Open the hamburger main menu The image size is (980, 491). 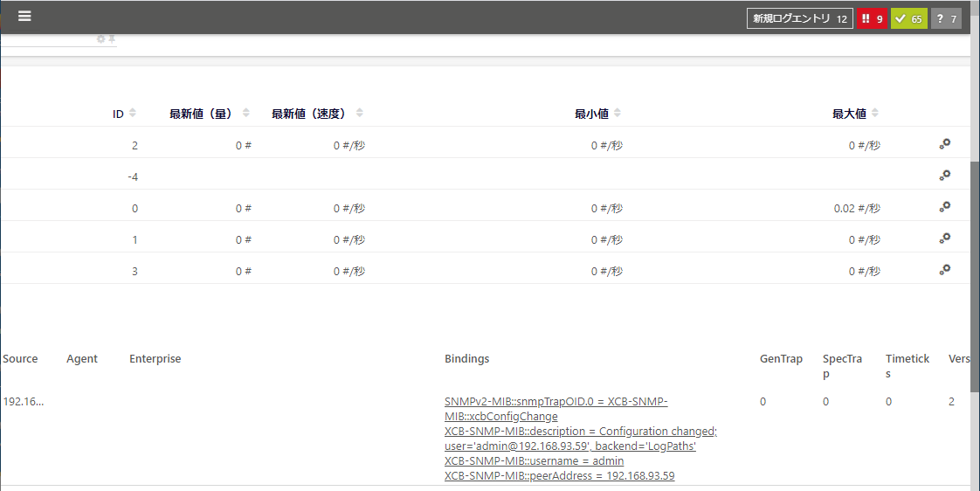(24, 17)
